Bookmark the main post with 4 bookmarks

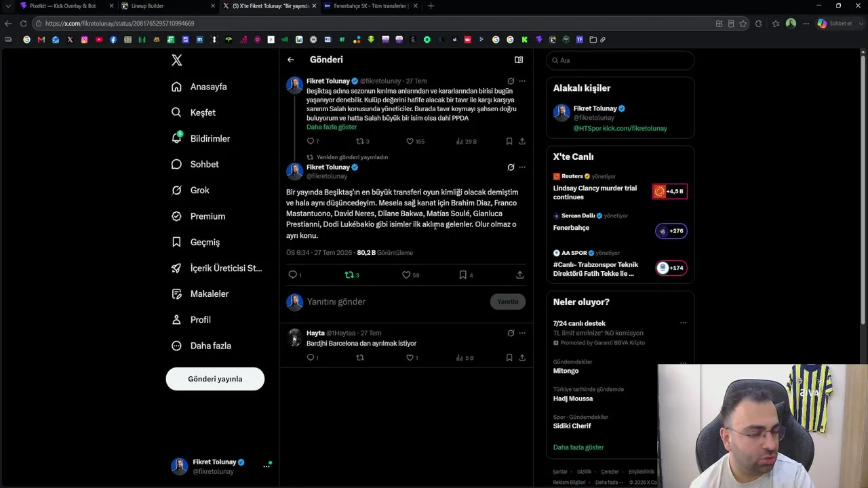tap(462, 274)
